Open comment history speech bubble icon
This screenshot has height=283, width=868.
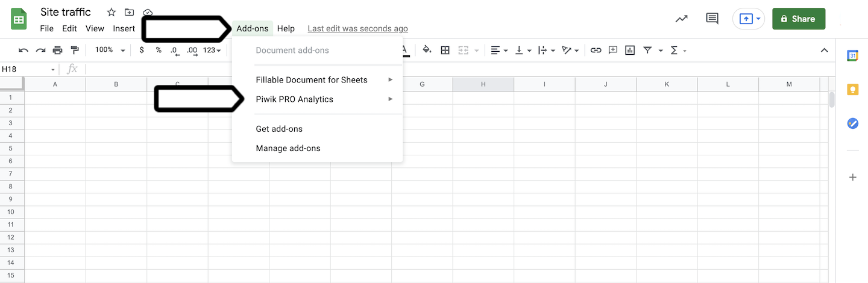click(x=712, y=19)
